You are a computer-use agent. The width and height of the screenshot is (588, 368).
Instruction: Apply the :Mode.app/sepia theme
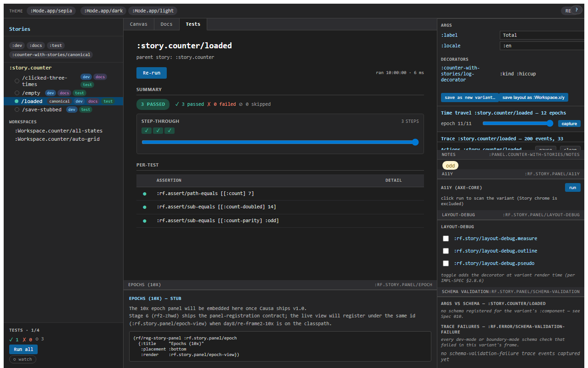point(51,11)
